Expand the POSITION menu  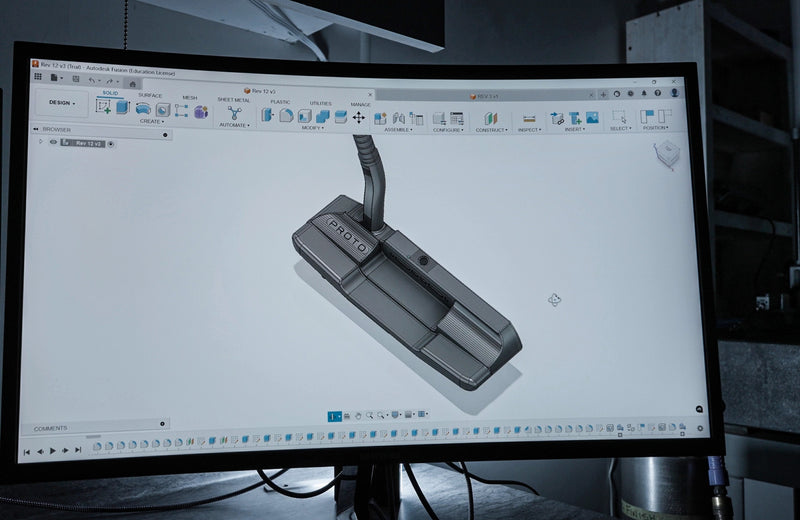click(656, 128)
